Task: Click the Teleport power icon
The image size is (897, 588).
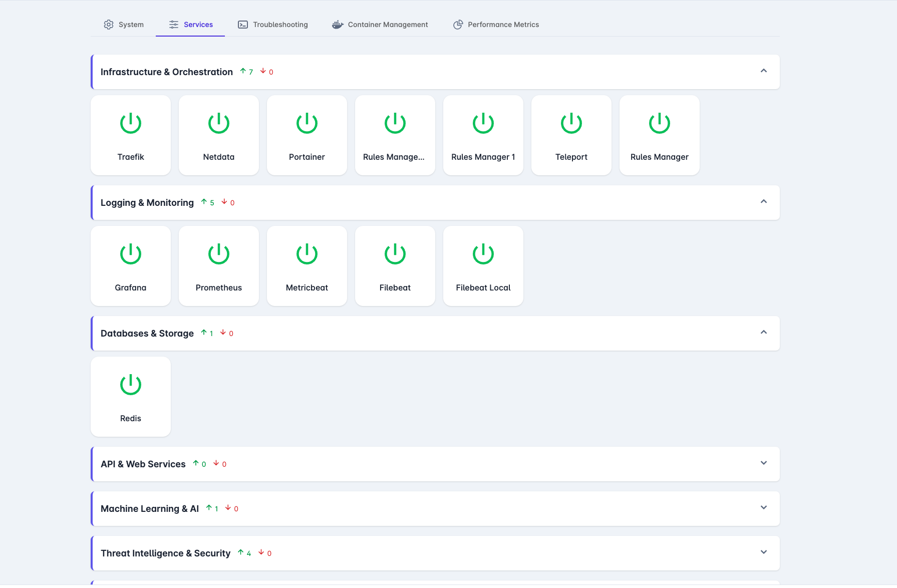Action: click(x=571, y=123)
